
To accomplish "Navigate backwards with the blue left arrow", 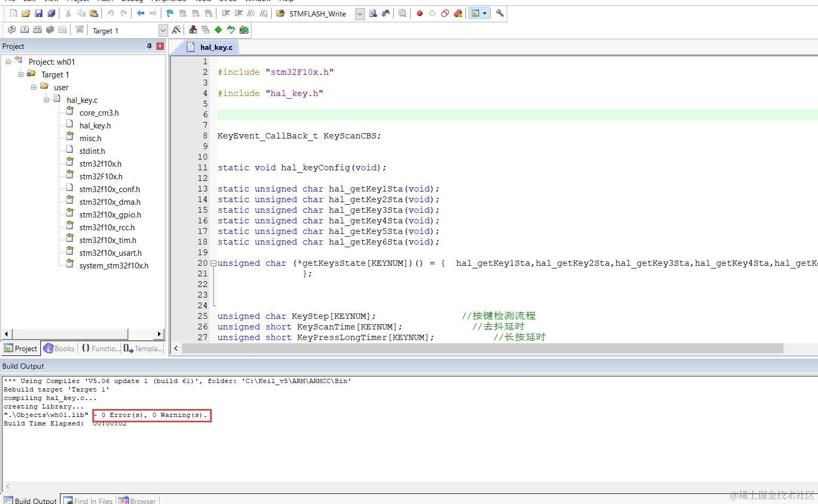I will click(x=141, y=13).
